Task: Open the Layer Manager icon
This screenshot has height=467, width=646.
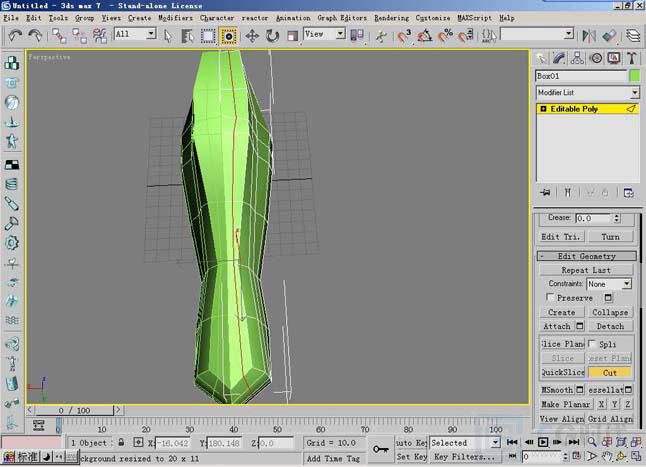Action: pyautogui.click(x=633, y=36)
